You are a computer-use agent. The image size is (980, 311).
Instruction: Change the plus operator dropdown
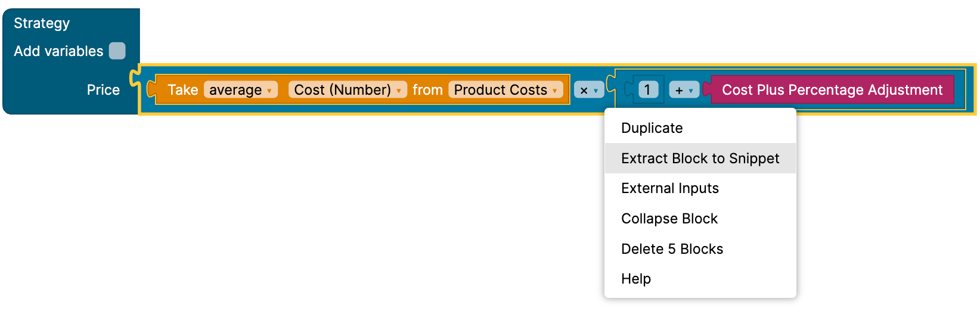pyautogui.click(x=684, y=91)
